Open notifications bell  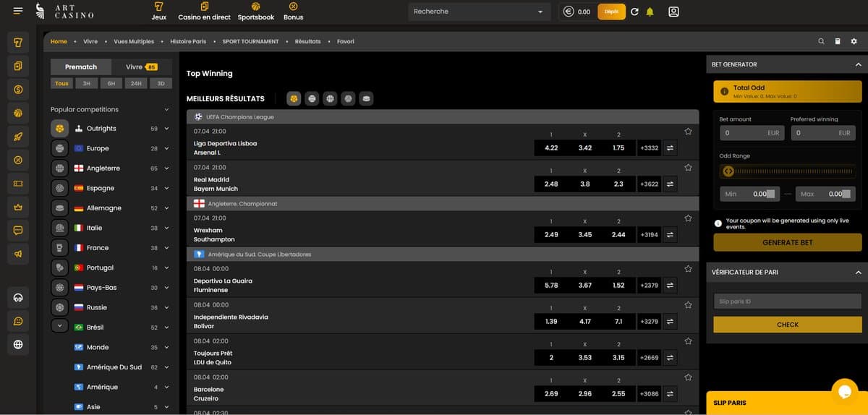pyautogui.click(x=650, y=12)
